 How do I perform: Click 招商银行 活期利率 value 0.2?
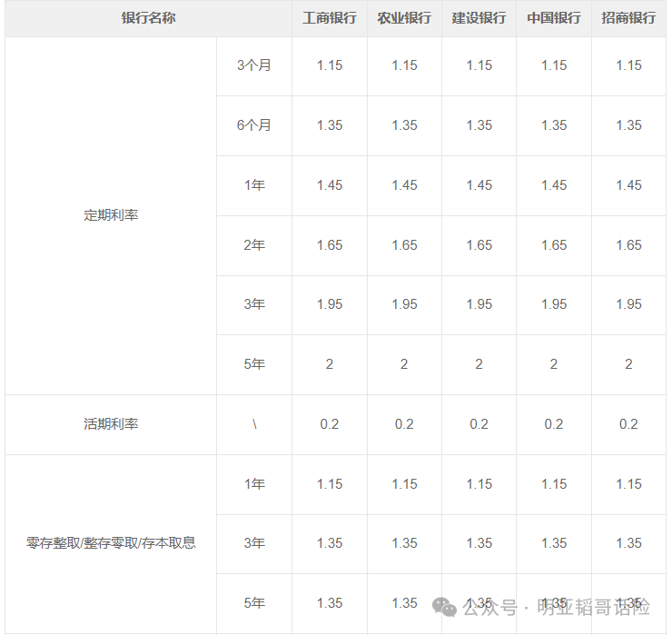tap(628, 424)
